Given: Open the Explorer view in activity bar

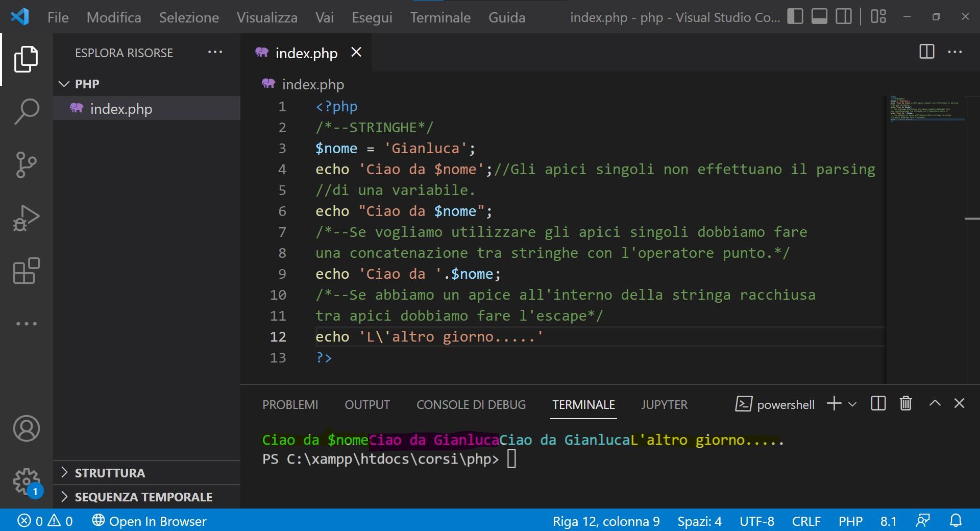Looking at the screenshot, I should [x=26, y=59].
